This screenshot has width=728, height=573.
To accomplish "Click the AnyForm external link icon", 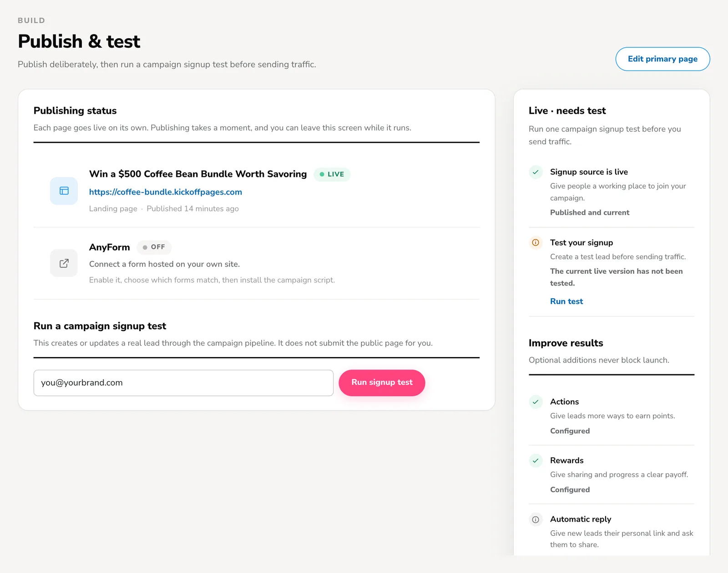I will pos(64,263).
